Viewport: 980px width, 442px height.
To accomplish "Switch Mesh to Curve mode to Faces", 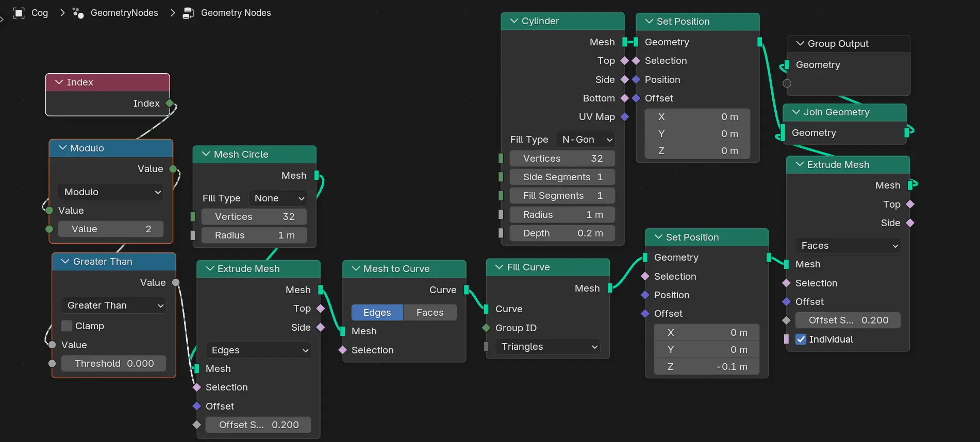I will pos(429,313).
